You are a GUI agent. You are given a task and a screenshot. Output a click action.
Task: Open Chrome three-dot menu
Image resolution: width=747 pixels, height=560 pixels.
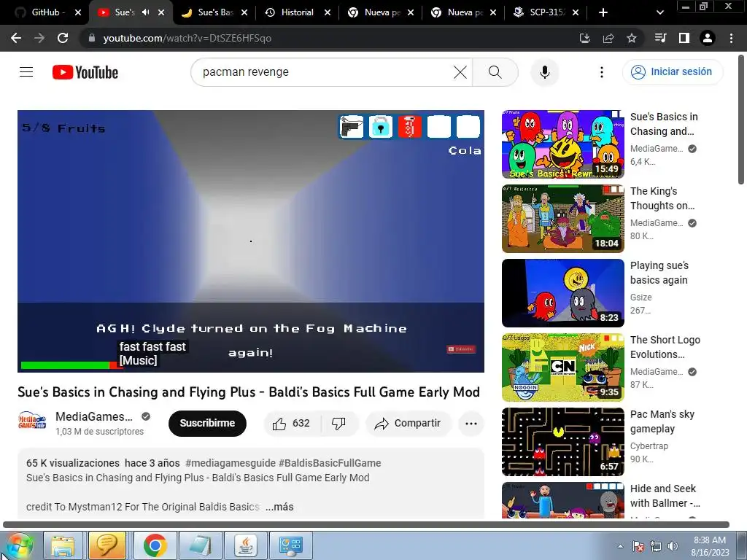(x=731, y=38)
